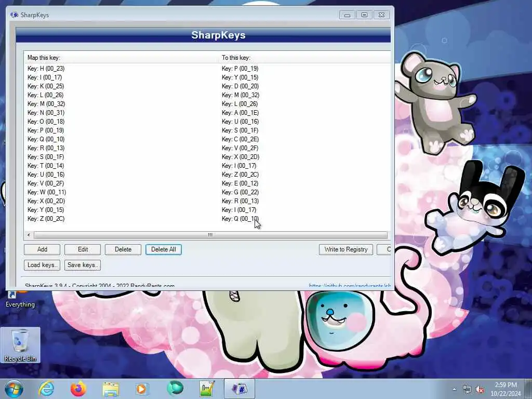532x399 pixels.
Task: Select row 'Key: U (00_16)' in Map column
Action: (46, 175)
